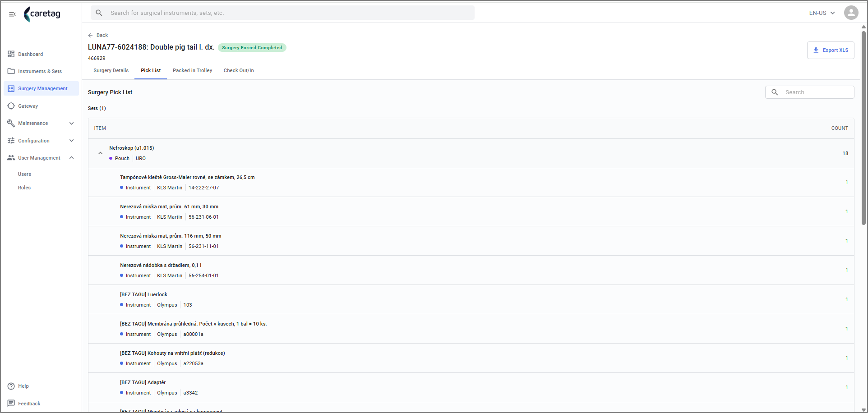Click catalog number 14-222-27-07
The height and width of the screenshot is (413, 868).
click(203, 188)
